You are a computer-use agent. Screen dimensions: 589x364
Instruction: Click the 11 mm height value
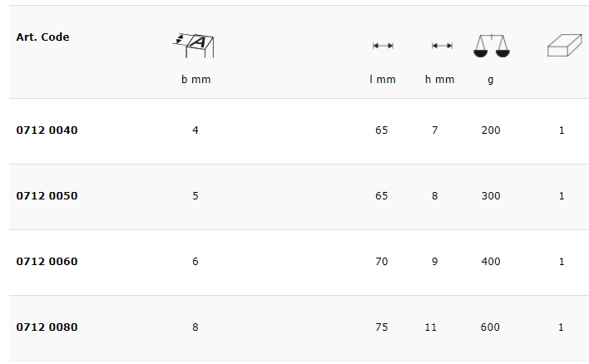430,327
